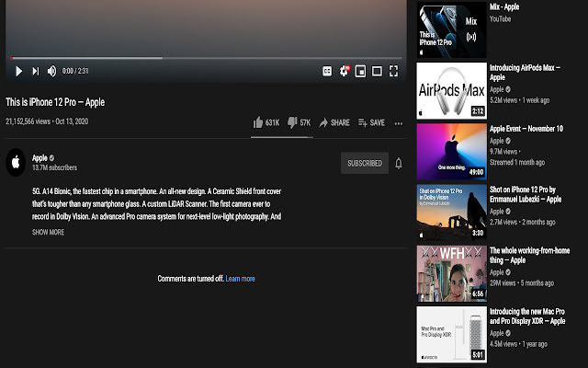Open Introducing the new Mac Pro title

527,316
